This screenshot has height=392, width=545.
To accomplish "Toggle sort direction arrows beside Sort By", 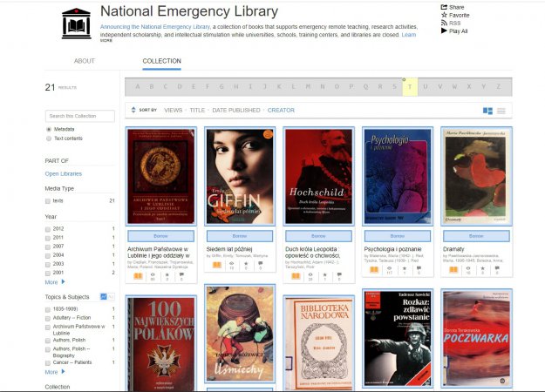I will click(x=133, y=110).
